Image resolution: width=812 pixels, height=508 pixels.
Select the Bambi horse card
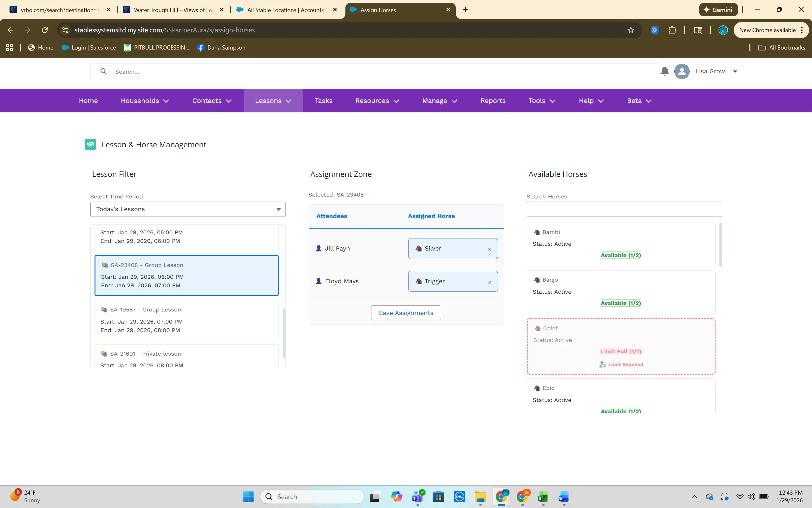coord(621,244)
